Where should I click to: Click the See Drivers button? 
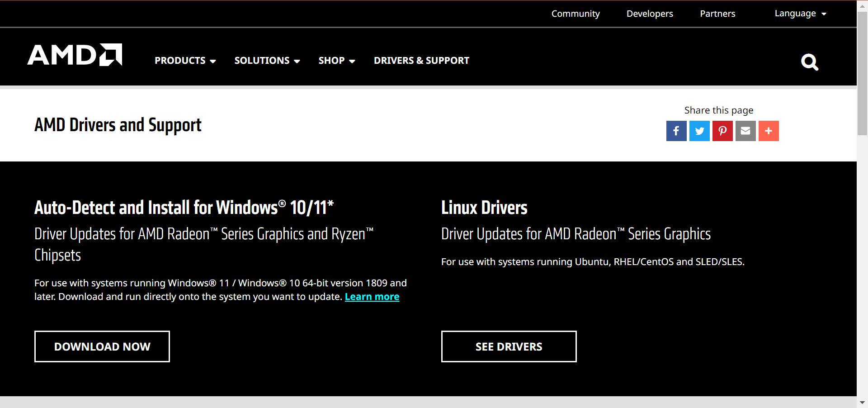(x=509, y=346)
